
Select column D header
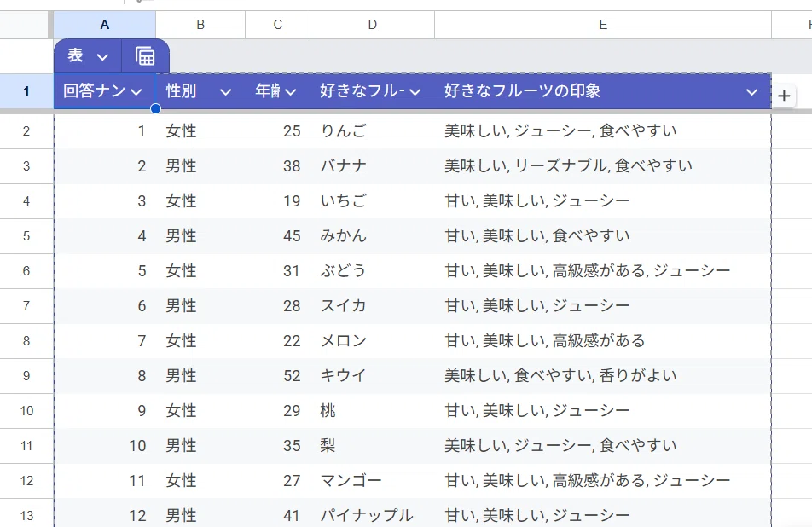click(373, 25)
